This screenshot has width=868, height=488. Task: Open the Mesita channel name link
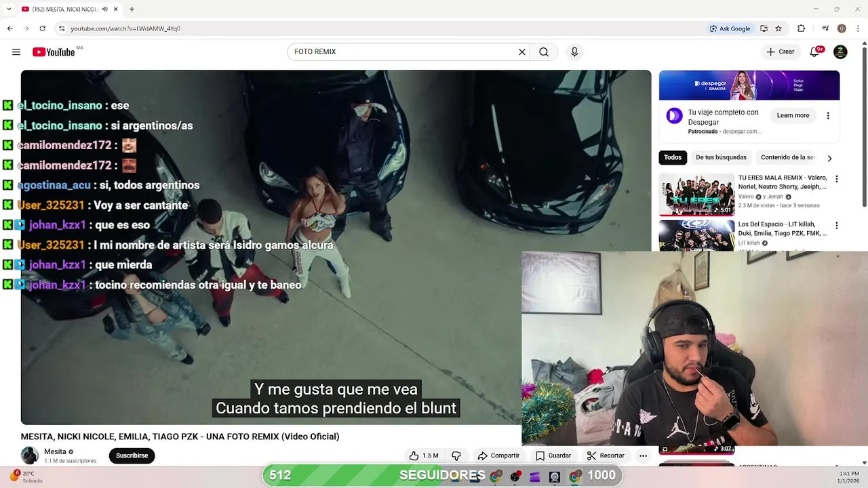55,452
